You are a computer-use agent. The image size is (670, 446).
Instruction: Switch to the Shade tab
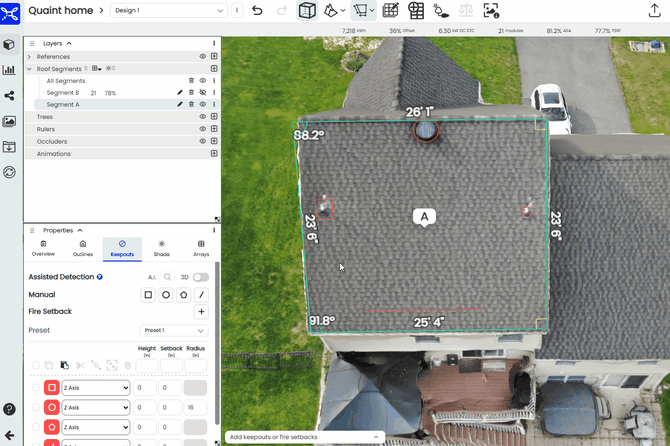[x=161, y=249]
